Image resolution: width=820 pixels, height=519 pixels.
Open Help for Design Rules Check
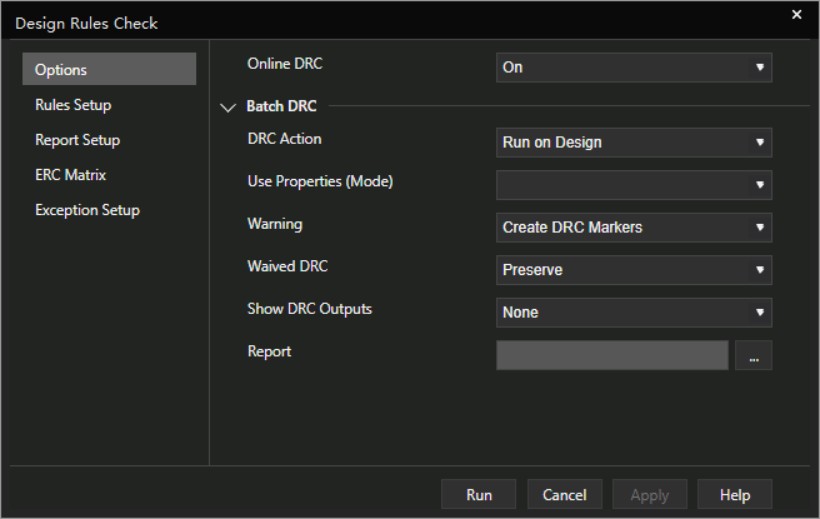(735, 494)
